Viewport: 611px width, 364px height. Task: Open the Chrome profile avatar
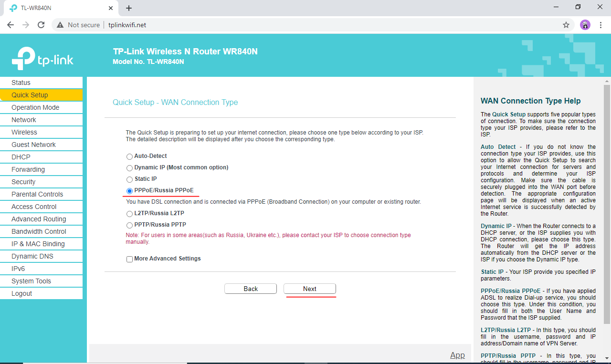(x=585, y=25)
